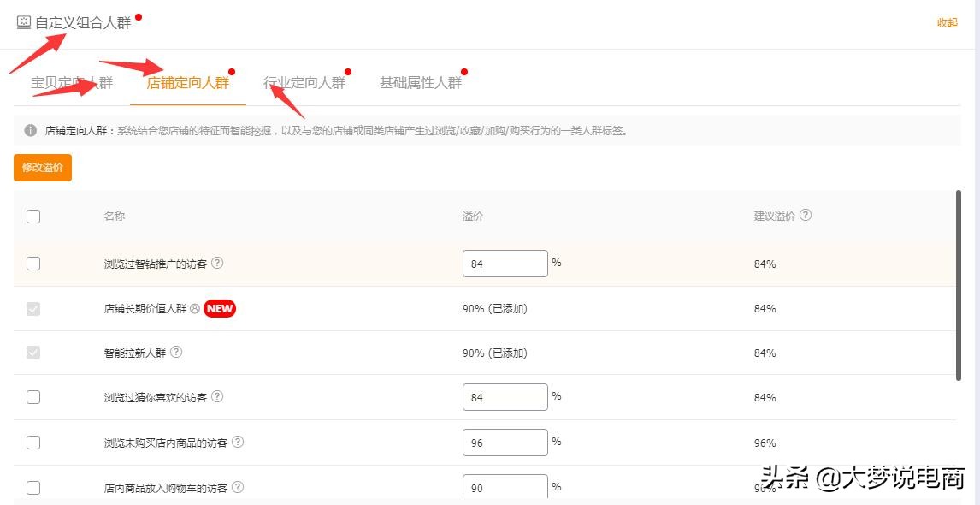Viewport: 980px width, 505px height.
Task: Check the 浏览未购买店内商品的访客 row checkbox
Action: point(33,443)
